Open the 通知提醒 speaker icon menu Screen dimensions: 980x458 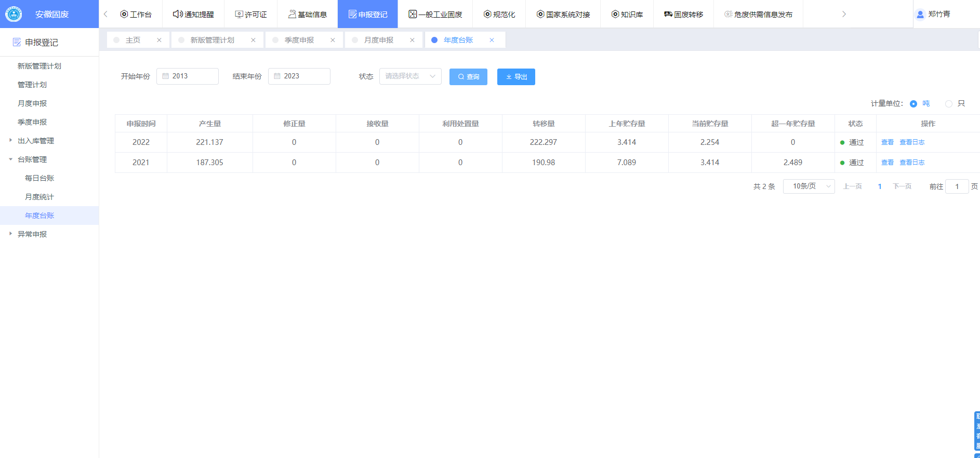click(x=178, y=14)
